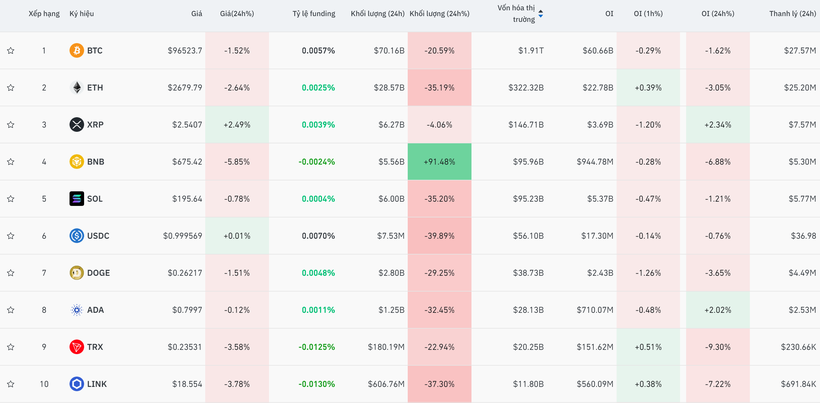
Task: Click the Dogecoin logo
Action: [76, 273]
